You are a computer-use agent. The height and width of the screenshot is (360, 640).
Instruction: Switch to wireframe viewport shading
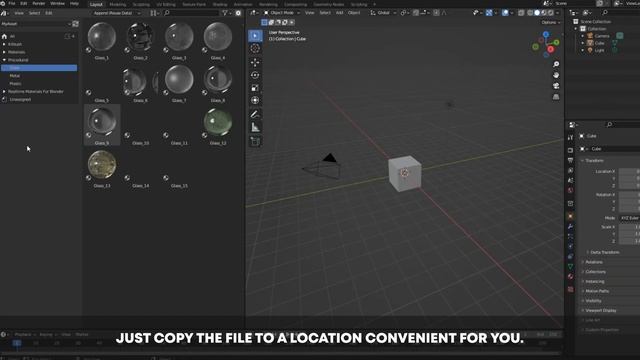(x=530, y=13)
